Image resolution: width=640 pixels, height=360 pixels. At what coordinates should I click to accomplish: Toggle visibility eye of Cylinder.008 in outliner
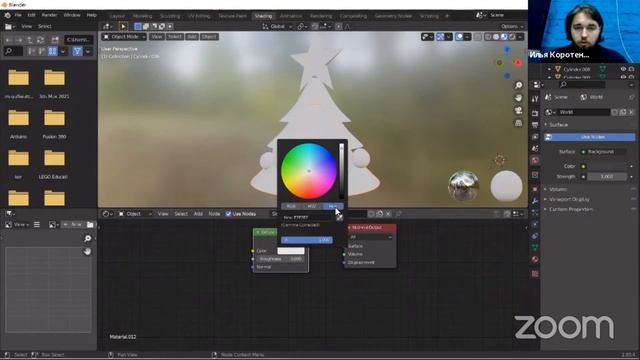click(x=623, y=69)
